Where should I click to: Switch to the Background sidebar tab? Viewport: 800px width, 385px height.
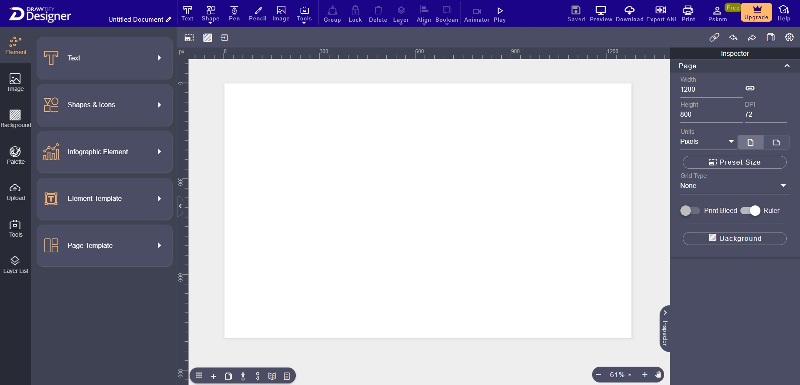[x=15, y=119]
